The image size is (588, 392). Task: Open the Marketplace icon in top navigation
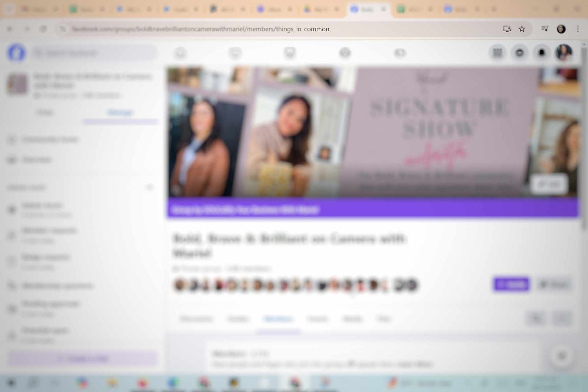coord(290,53)
